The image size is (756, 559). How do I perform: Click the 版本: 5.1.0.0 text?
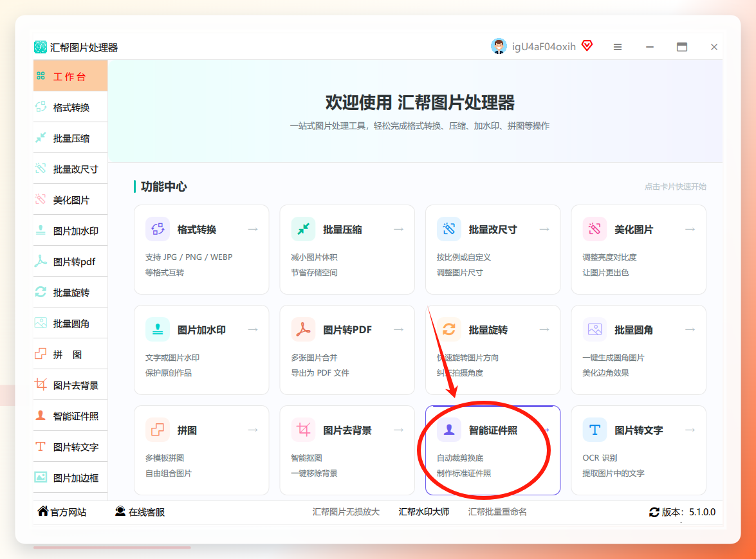688,512
